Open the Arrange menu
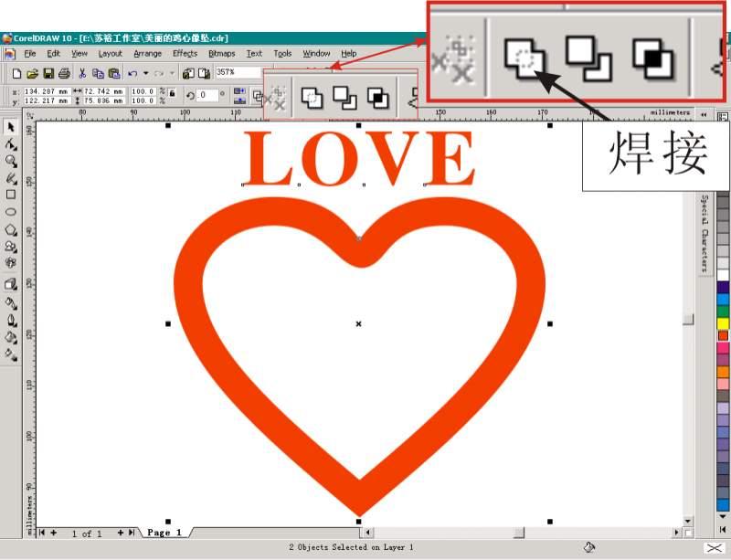This screenshot has height=560, width=731. [x=147, y=54]
